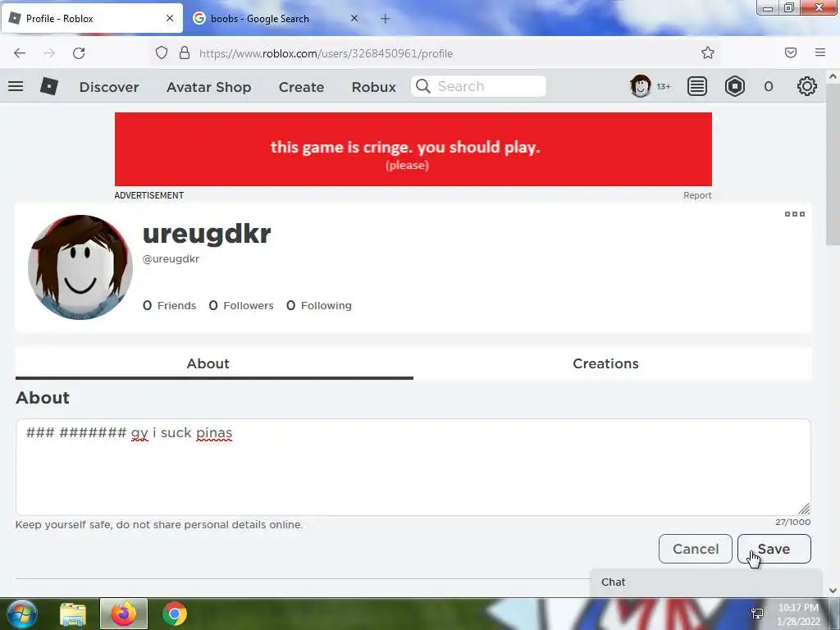Click the site security padlock icon
The image size is (840, 630).
(x=185, y=52)
